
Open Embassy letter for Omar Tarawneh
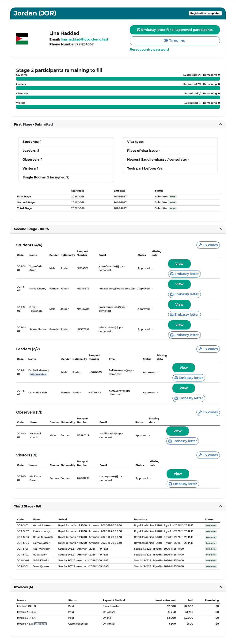coord(184,315)
